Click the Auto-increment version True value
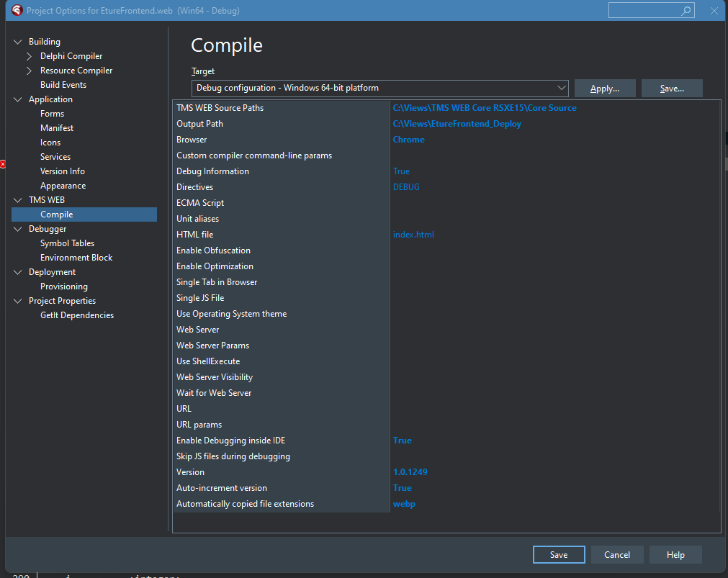Viewport: 728px width, 578px height. (x=402, y=488)
